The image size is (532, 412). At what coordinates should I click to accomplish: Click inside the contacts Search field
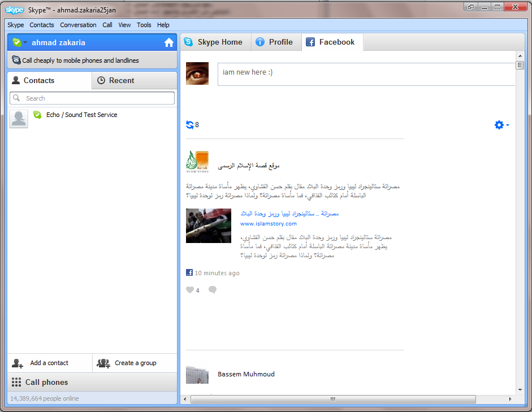pyautogui.click(x=92, y=98)
